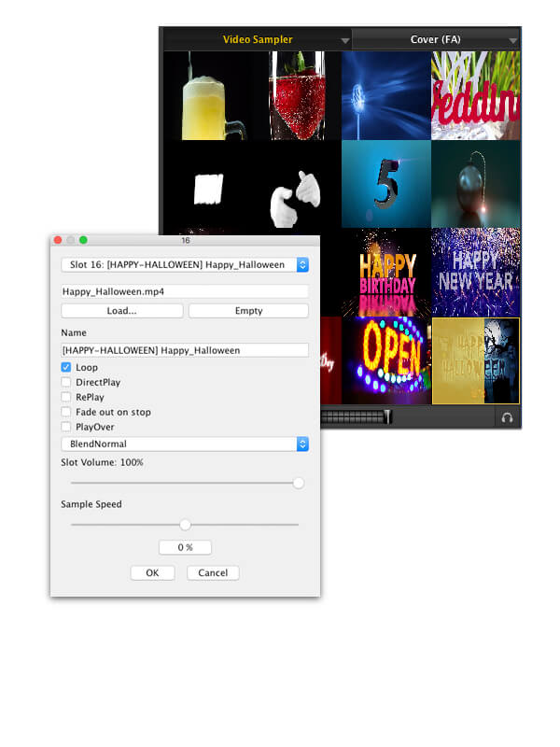Expand the Video Sampler panel dropdown

345,40
